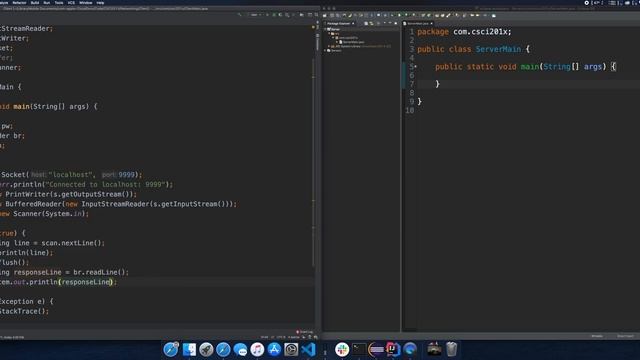Open Slack from the dock

tap(342, 349)
